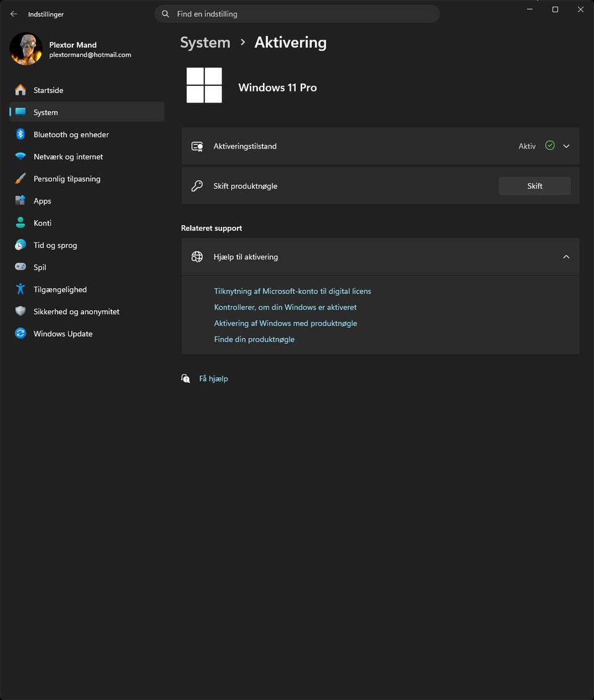Image resolution: width=594 pixels, height=700 pixels.
Task: Click the Tid og sprog globe-clock icon
Action: [20, 245]
